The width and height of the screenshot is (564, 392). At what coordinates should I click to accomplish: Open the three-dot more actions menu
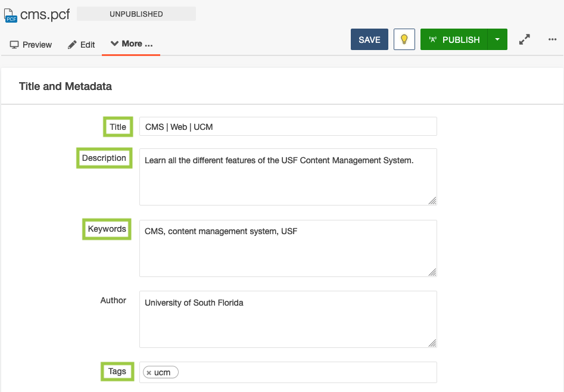pyautogui.click(x=553, y=39)
